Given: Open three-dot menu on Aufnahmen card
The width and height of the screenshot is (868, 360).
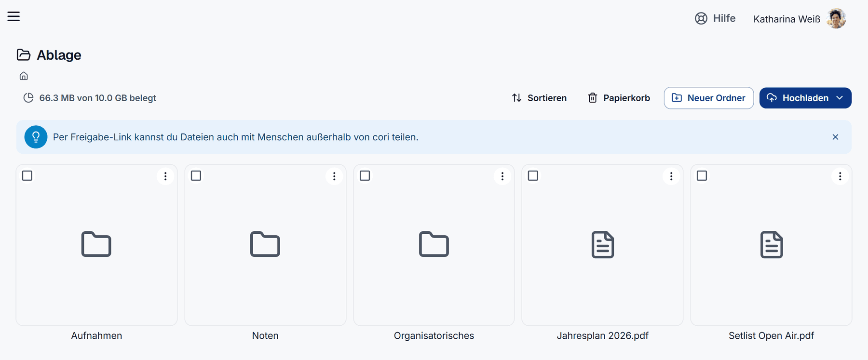Looking at the screenshot, I should point(165,176).
